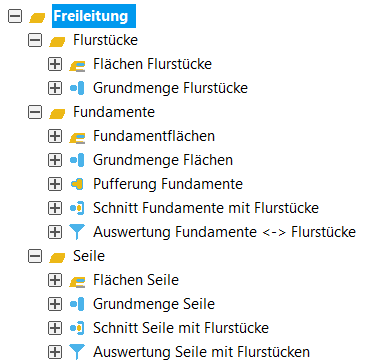Select the Schnitt Seile mit Flurstücke item
Viewport: 371px width, 361px height.
[181, 328]
